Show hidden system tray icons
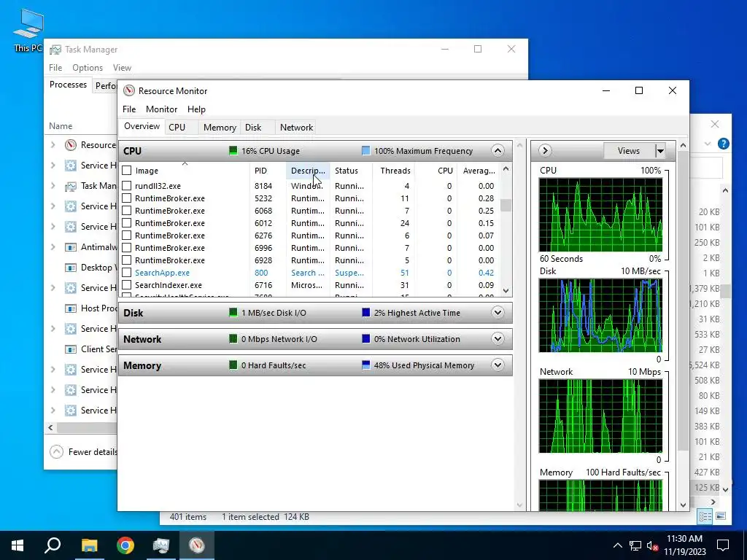The width and height of the screenshot is (747, 560). point(617,545)
